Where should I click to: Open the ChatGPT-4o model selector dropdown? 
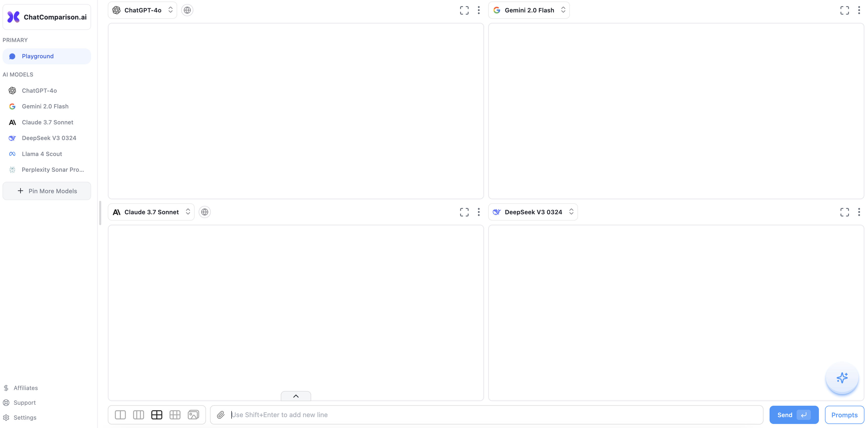point(142,10)
